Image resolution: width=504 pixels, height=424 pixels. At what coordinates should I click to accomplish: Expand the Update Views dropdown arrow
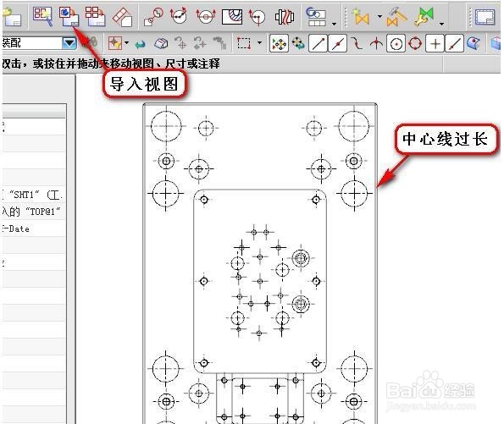coord(334,24)
